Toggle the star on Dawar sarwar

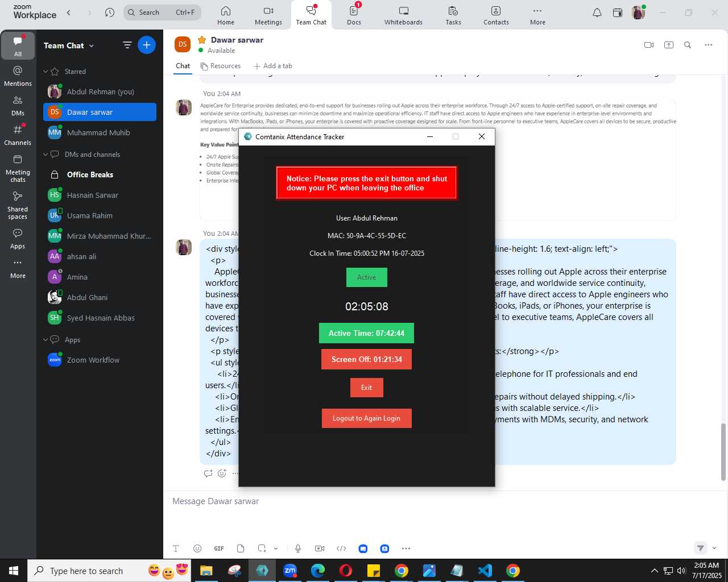coord(202,40)
